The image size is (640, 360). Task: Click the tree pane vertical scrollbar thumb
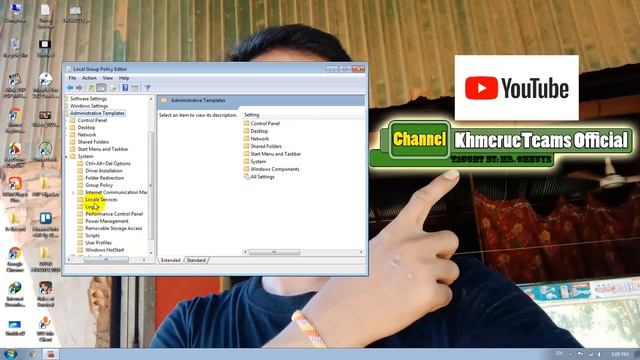(x=151, y=186)
